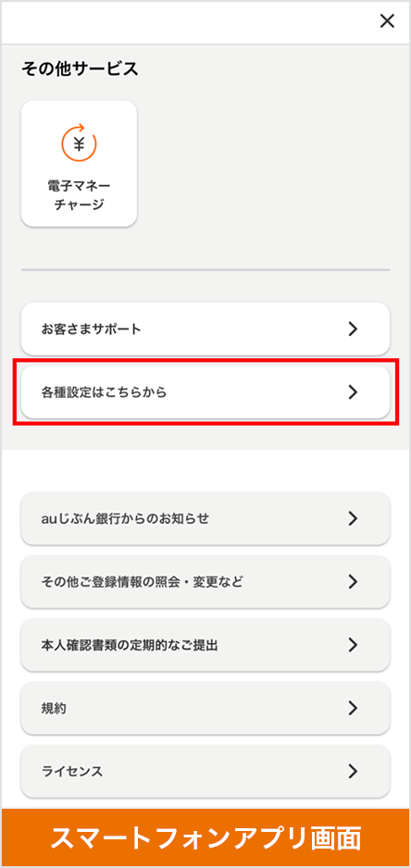
Task: Click the その他サービス section heading
Action: (x=80, y=68)
